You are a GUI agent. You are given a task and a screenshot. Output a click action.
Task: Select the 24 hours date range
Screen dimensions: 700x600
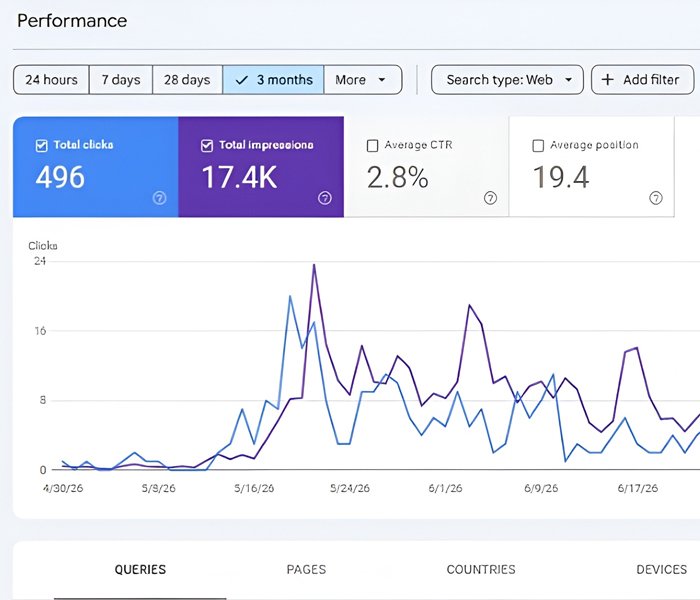[x=51, y=80]
